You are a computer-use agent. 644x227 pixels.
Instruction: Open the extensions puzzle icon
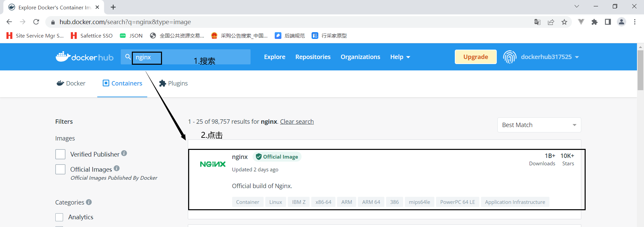(x=594, y=22)
